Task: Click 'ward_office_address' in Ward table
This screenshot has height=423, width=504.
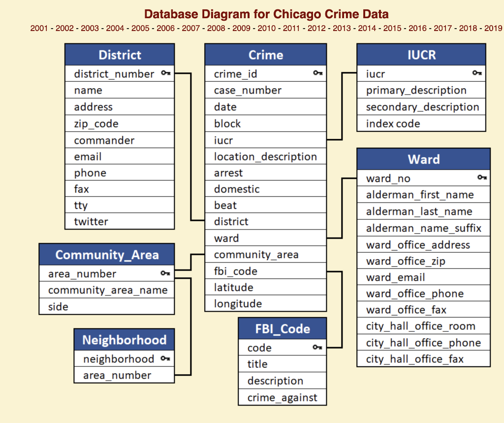Action: point(424,245)
